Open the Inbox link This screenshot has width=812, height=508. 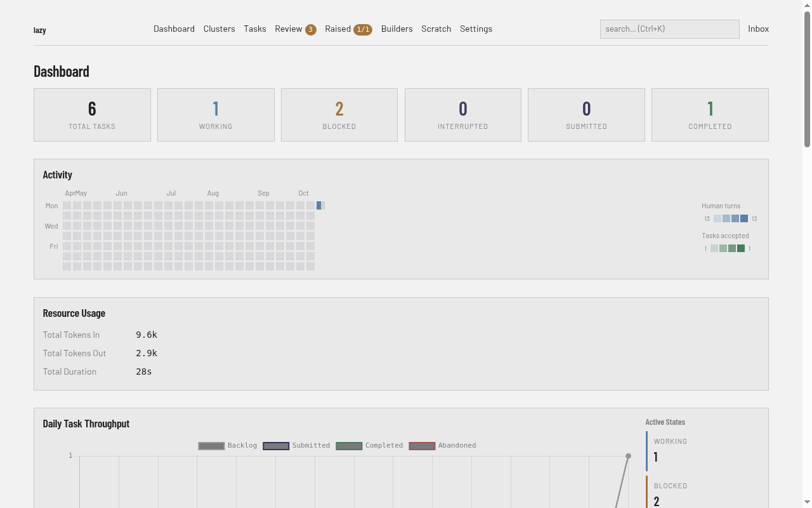[758, 29]
